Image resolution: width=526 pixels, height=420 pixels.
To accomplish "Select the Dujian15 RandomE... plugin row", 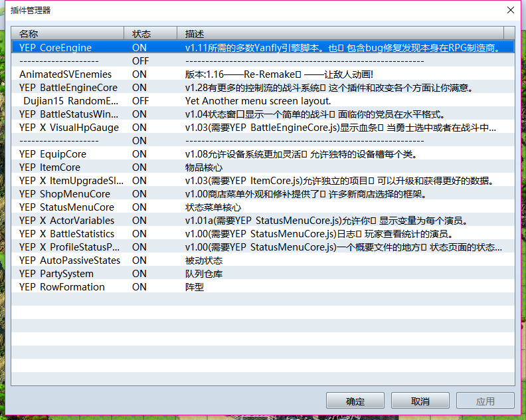I will (263, 101).
